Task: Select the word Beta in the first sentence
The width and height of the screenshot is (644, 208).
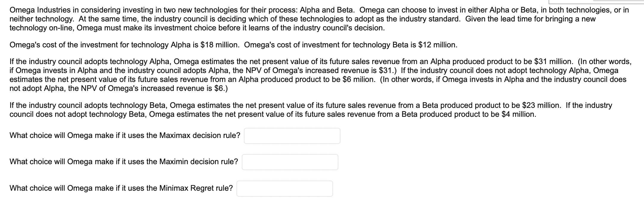Action: tap(345, 9)
